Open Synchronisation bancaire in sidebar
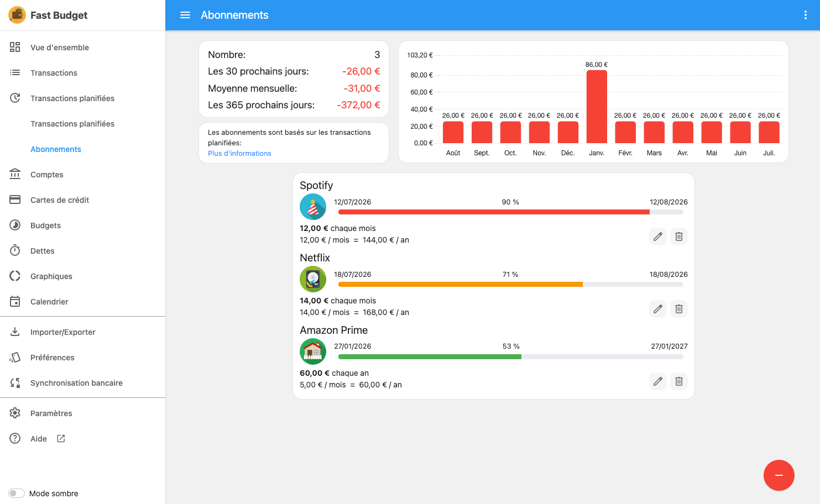This screenshot has width=820, height=504. point(83,382)
